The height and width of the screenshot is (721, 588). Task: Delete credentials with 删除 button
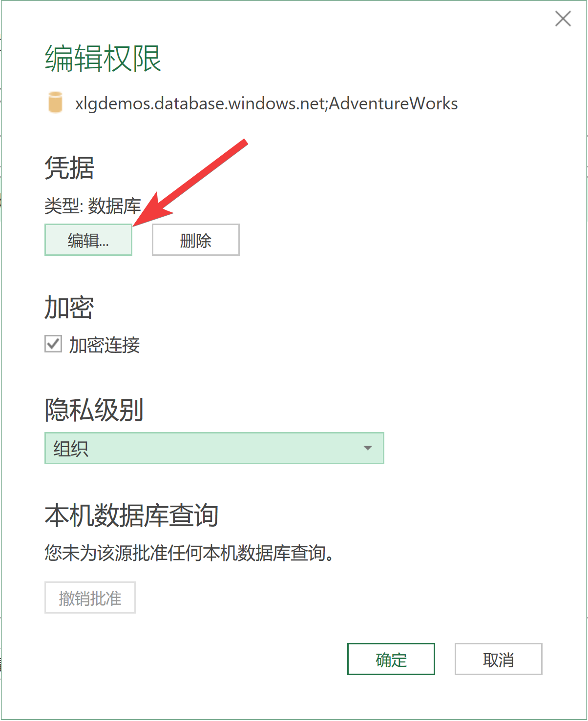196,240
